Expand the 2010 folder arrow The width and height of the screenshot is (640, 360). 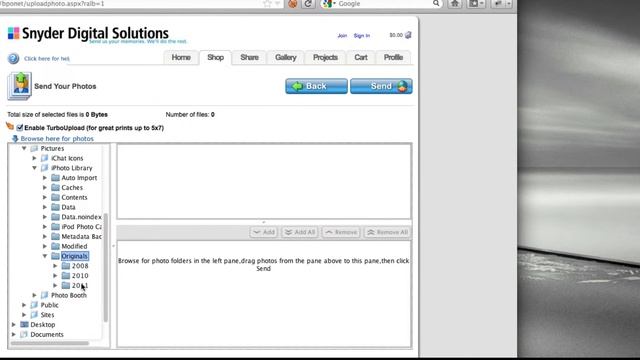point(56,276)
